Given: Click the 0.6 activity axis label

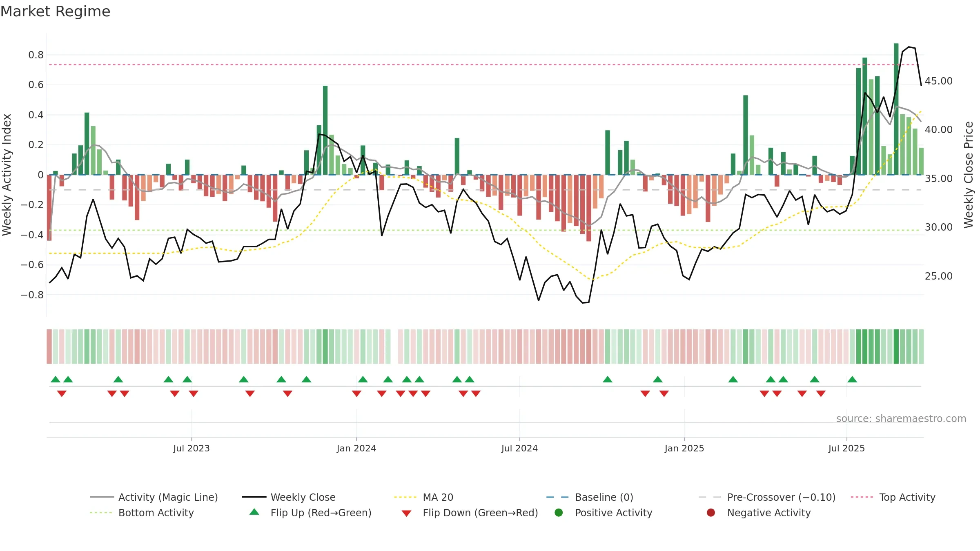Looking at the screenshot, I should [x=36, y=84].
